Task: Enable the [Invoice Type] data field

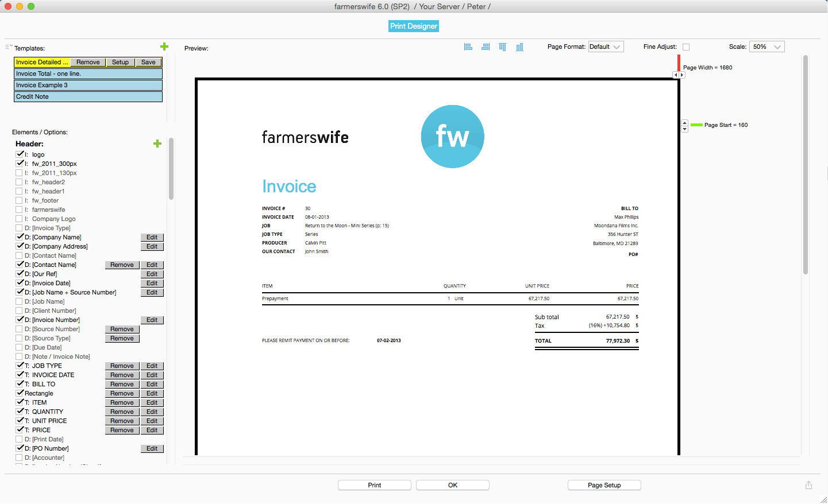Action: [x=20, y=228]
